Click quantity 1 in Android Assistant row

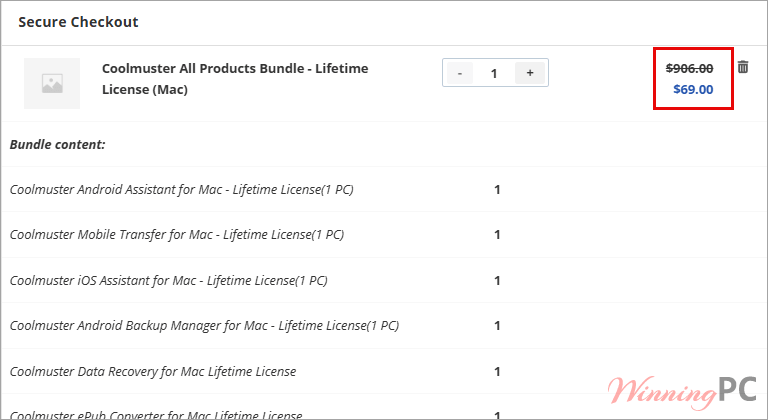tap(497, 190)
